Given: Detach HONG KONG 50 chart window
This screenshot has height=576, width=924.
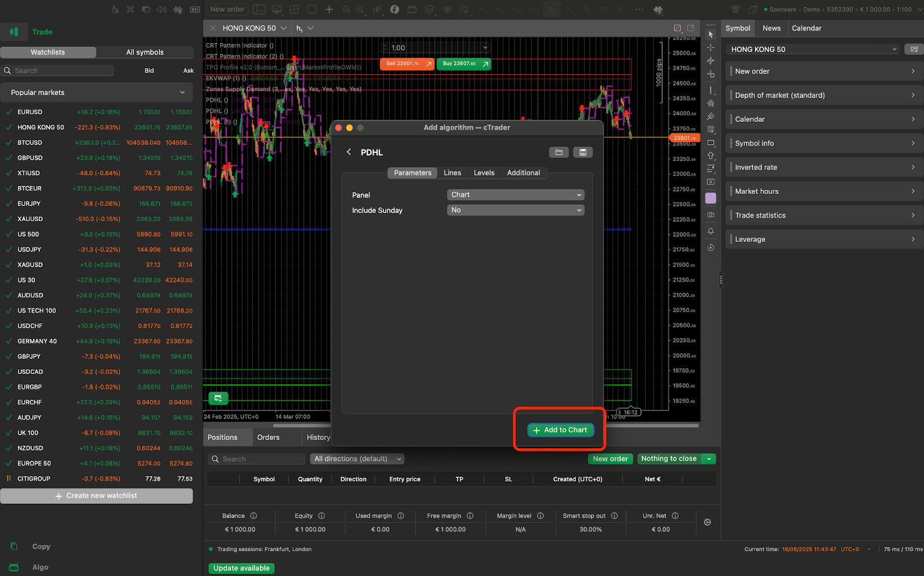Looking at the screenshot, I should coord(691,28).
